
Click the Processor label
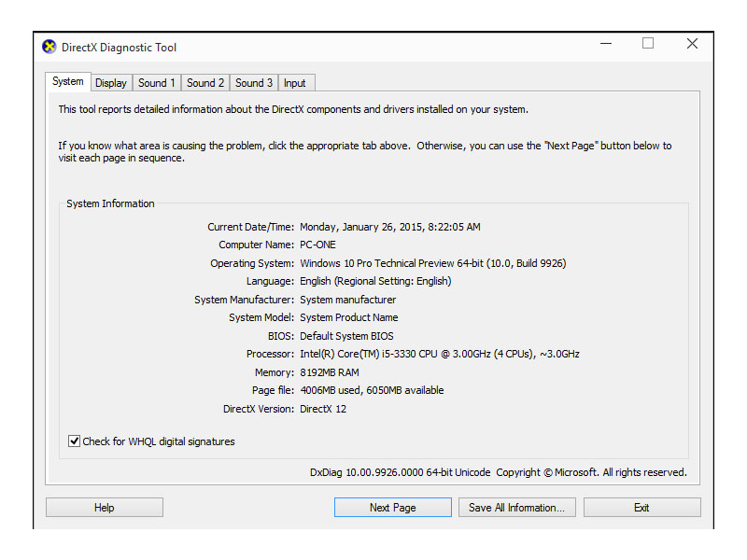[x=270, y=354]
